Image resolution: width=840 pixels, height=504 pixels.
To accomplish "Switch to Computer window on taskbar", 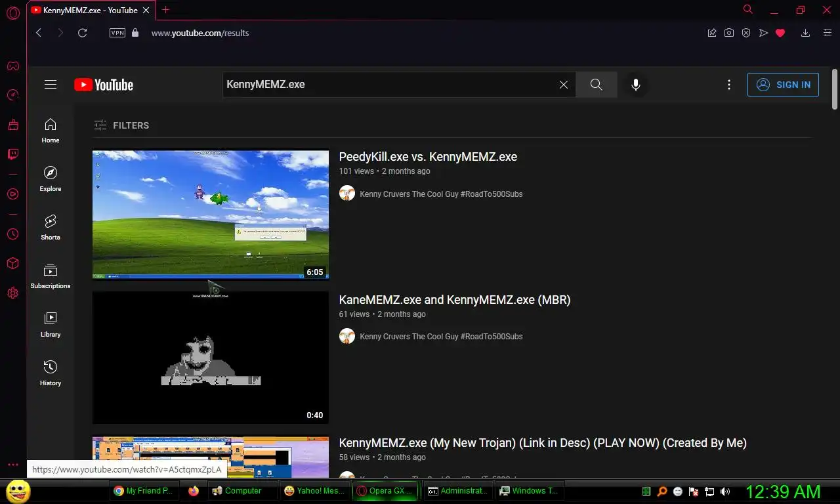I will click(243, 491).
